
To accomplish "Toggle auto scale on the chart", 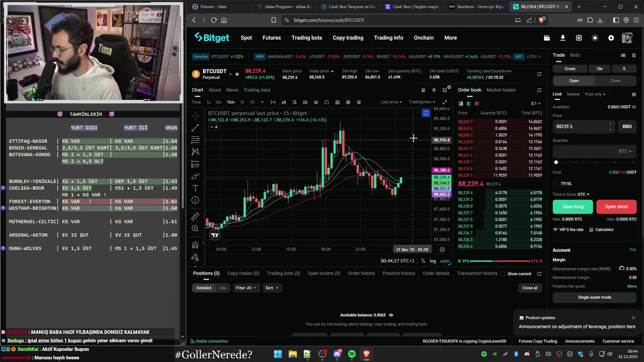I will point(445,261).
